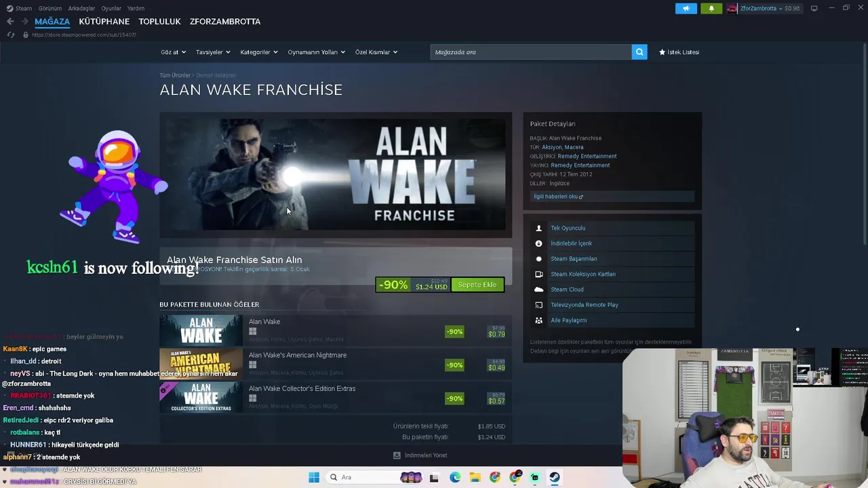Click the downloads icon beside İndirmeleri Yönet
Viewport: 868px width, 488px height.
[x=397, y=455]
